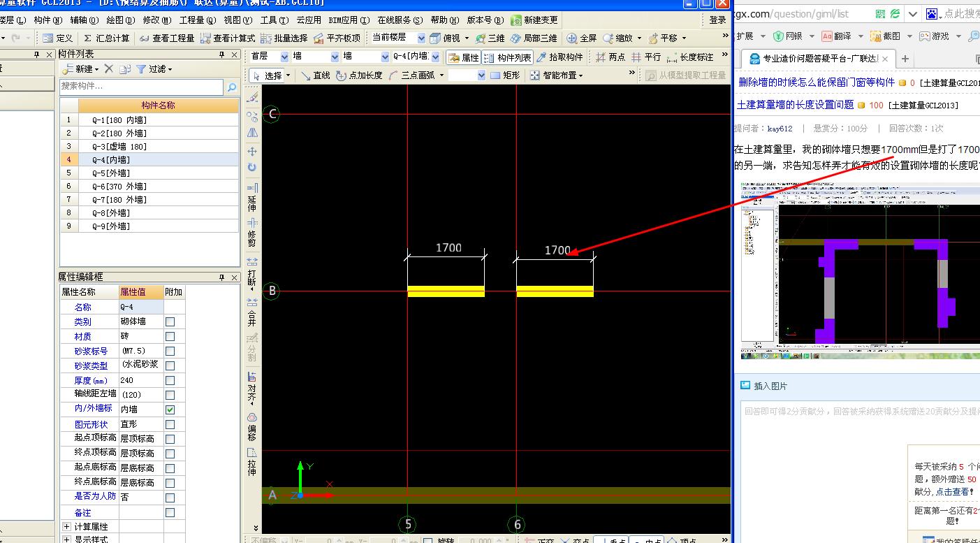Viewport: 980px width, 543px height.
Task: Select the 直线 straight line draw tool
Action: 316,75
